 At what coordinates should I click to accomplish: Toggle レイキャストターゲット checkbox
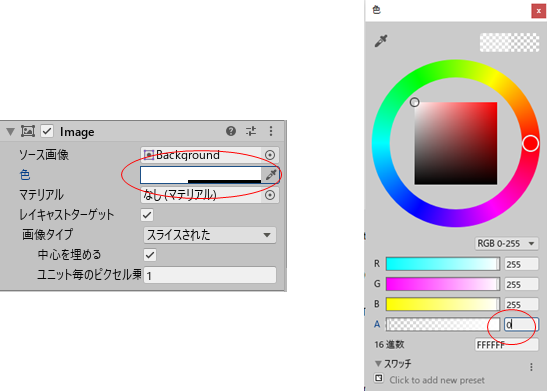[x=147, y=215]
